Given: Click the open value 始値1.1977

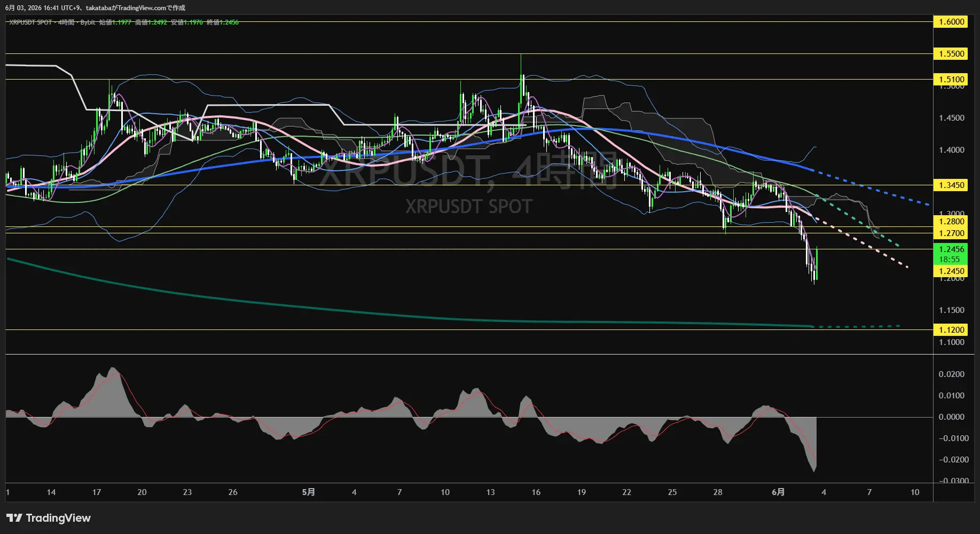Looking at the screenshot, I should point(115,22).
